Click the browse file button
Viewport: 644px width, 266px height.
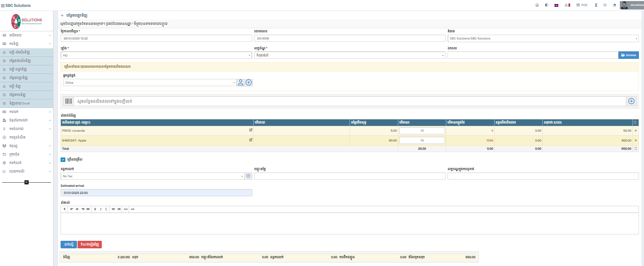pos(628,55)
